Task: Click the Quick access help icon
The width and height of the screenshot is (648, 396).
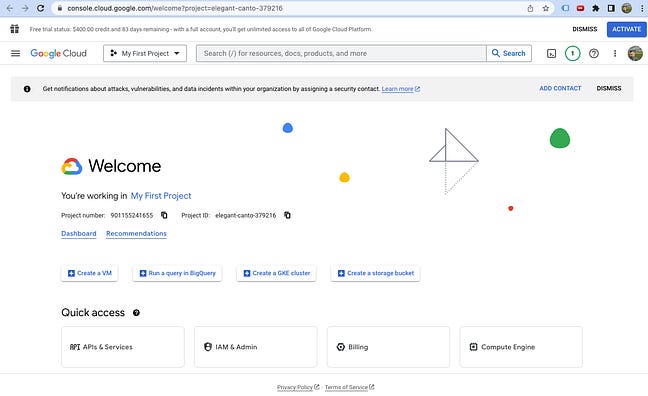Action: [x=136, y=313]
